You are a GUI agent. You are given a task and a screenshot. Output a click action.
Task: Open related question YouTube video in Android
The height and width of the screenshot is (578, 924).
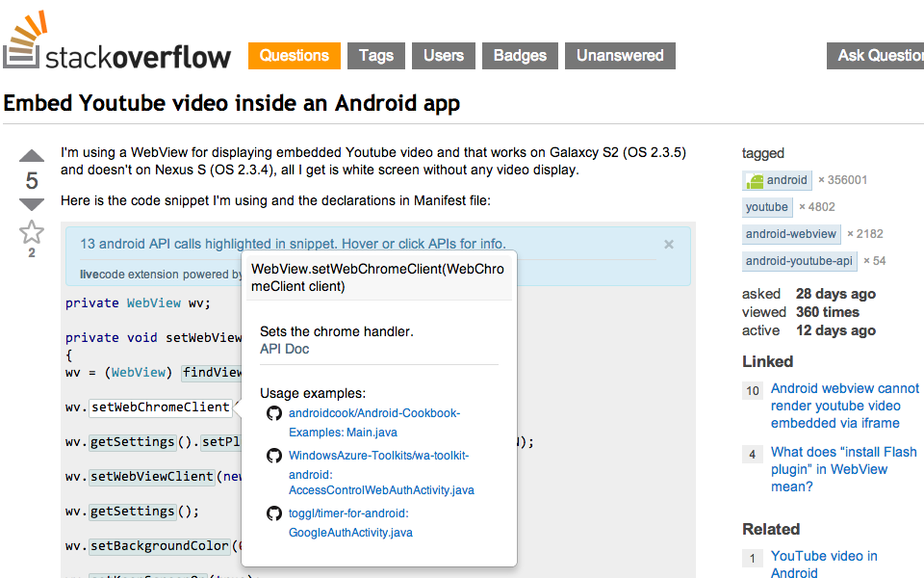coord(824,565)
